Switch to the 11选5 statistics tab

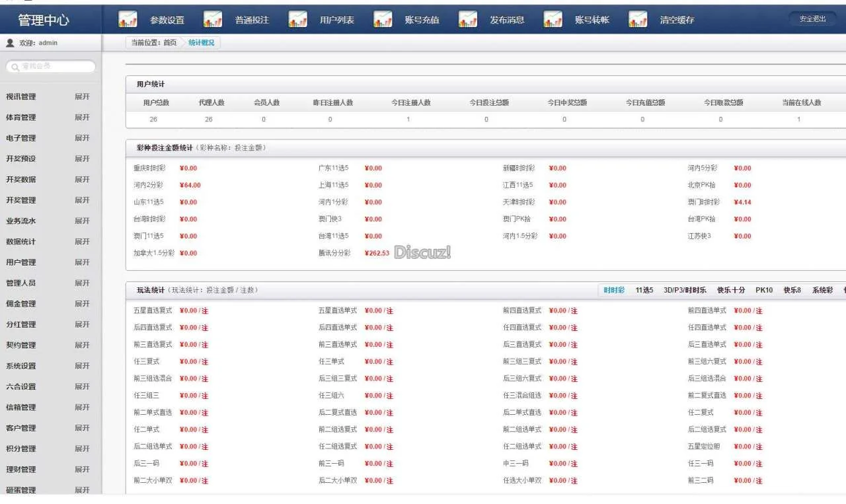click(644, 290)
